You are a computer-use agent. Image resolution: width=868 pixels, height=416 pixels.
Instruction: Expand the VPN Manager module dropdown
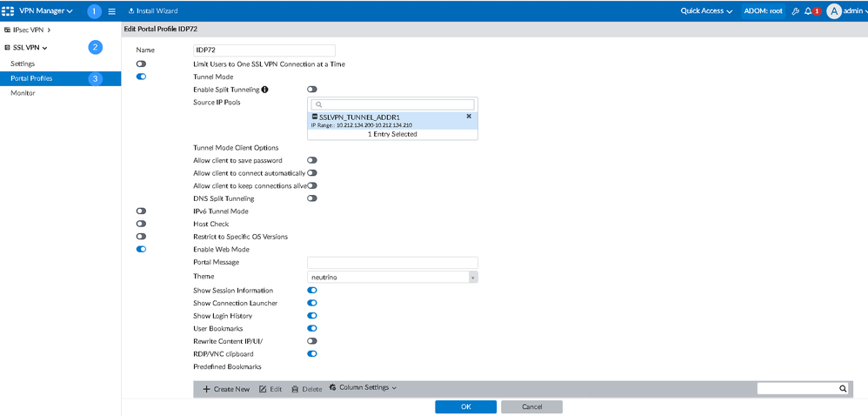coord(45,11)
